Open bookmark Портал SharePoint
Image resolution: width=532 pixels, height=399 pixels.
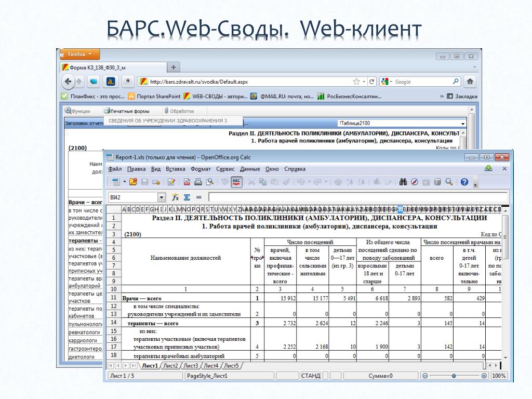coord(154,96)
